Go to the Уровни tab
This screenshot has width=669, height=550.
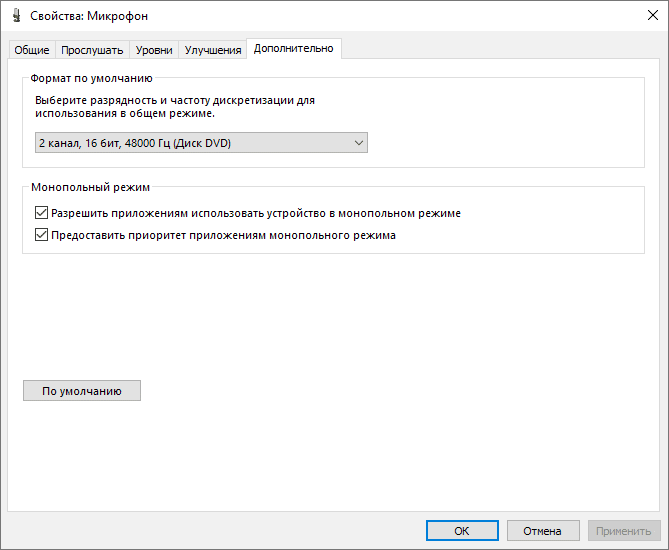click(x=154, y=50)
